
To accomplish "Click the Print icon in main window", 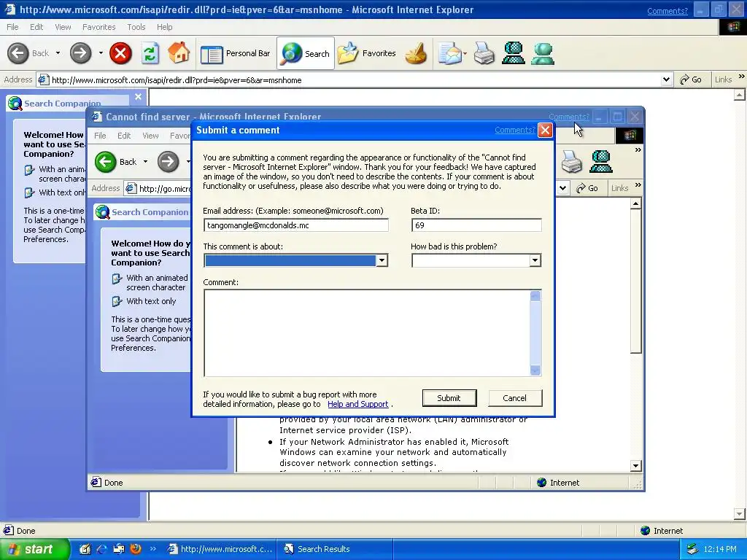I will pyautogui.click(x=484, y=53).
